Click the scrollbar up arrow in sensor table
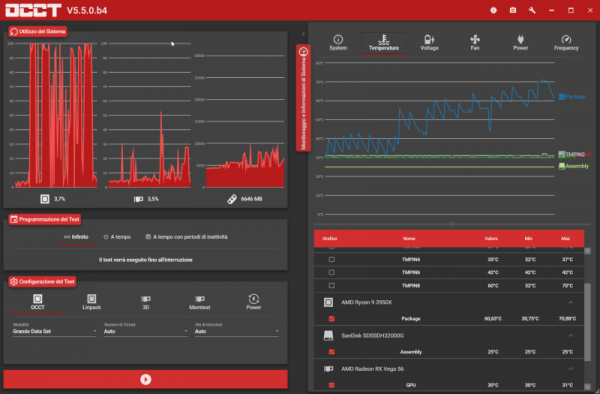 (x=587, y=251)
